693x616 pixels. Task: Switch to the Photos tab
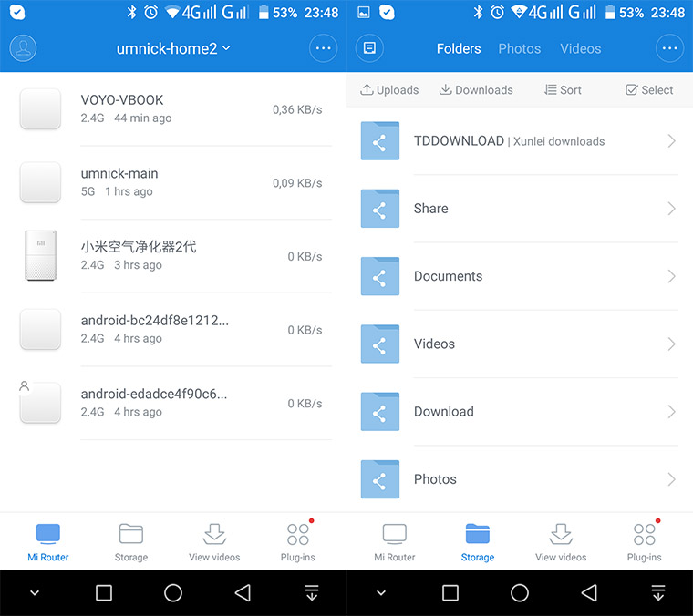520,48
